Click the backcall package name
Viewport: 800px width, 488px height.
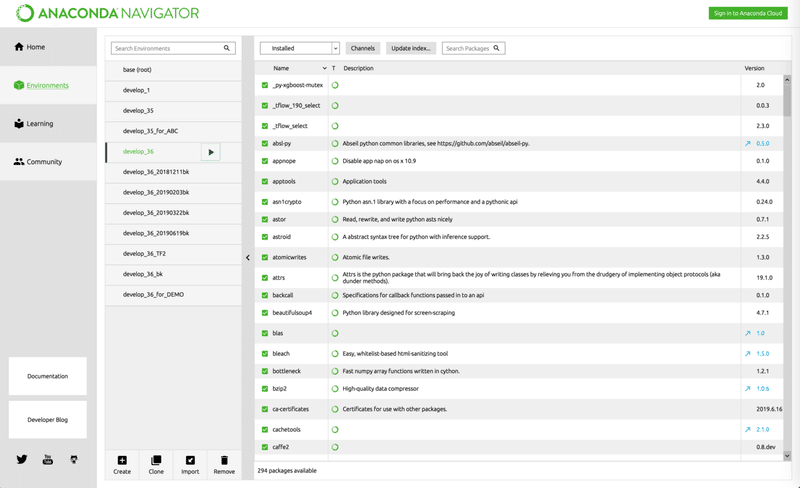pos(283,295)
